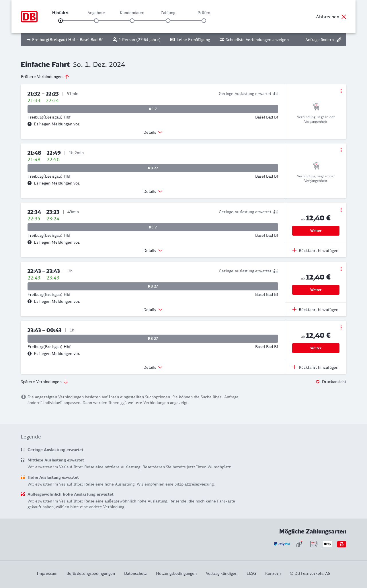Select the Hinfahrt step radio circle
Image resolution: width=367 pixels, height=588 pixels.
[x=60, y=21]
